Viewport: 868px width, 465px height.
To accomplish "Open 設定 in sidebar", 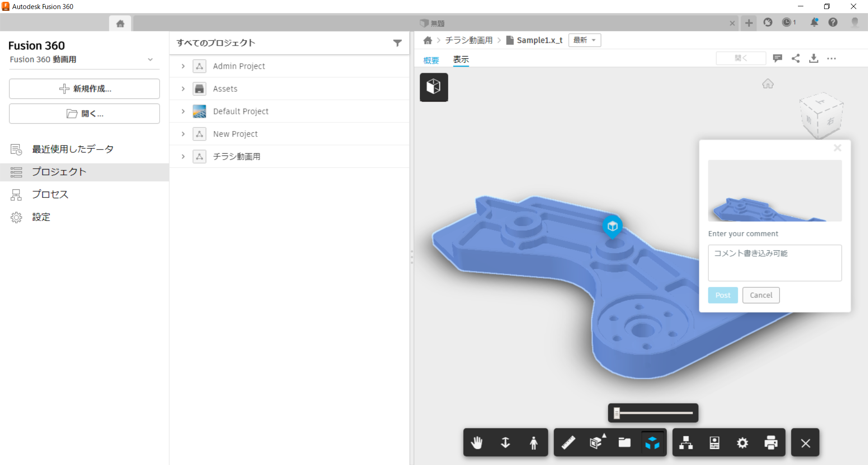I will 85,217.
